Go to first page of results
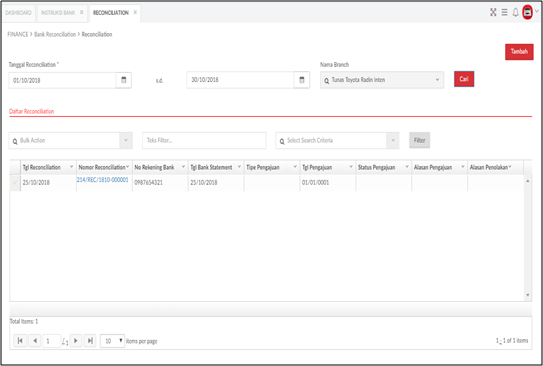 (x=20, y=341)
